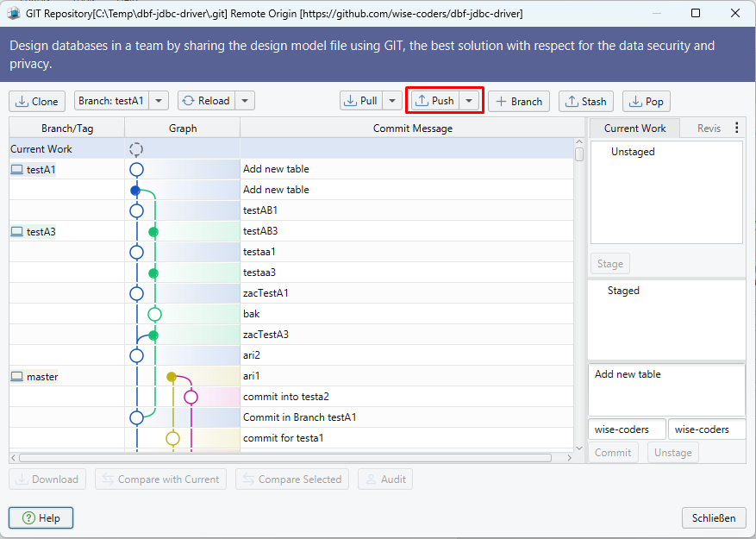Select the Current Work row
The width and height of the screenshot is (756, 539).
pos(291,149)
